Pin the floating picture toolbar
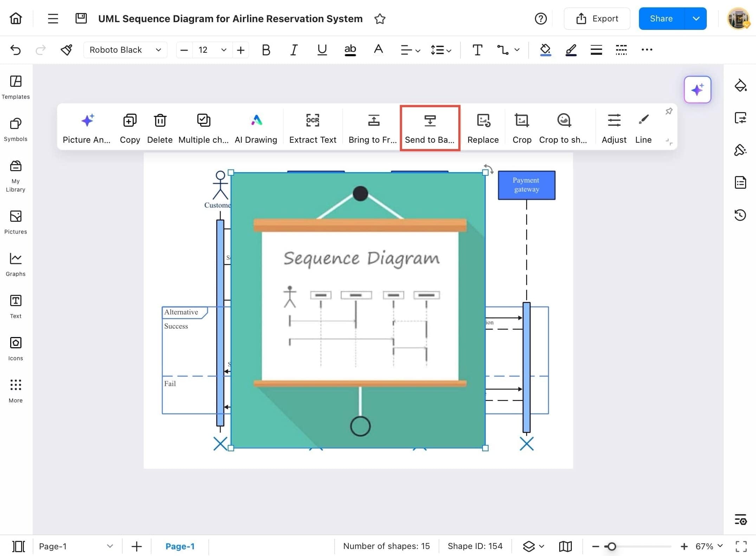 click(668, 111)
